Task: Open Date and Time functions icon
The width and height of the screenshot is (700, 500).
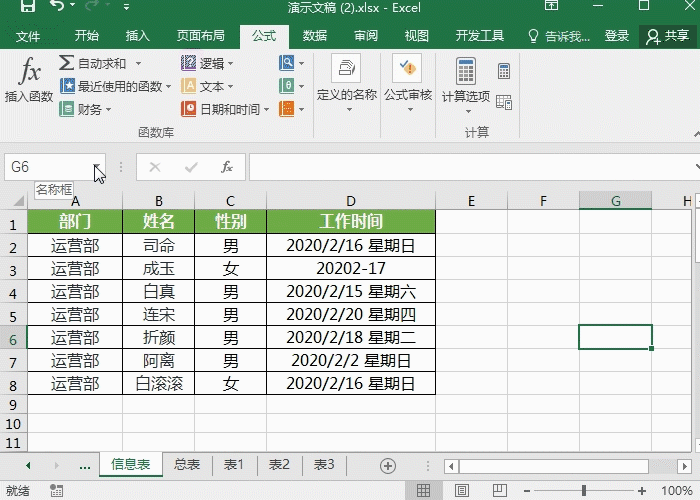Action: coord(188,109)
